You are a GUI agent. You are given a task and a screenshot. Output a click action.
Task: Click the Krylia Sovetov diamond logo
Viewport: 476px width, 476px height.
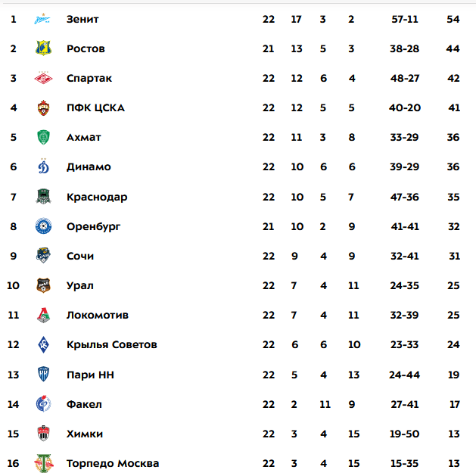coord(43,344)
